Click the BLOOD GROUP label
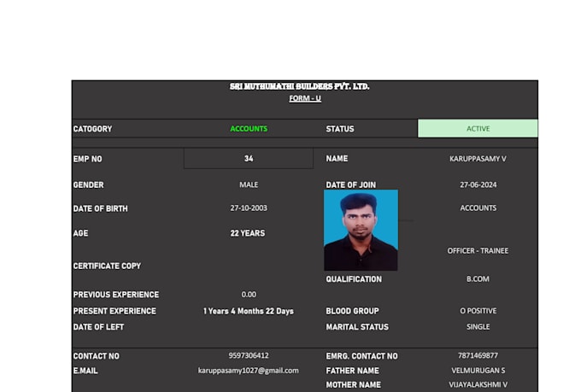Screen dimensions: 581x392 click(x=352, y=311)
